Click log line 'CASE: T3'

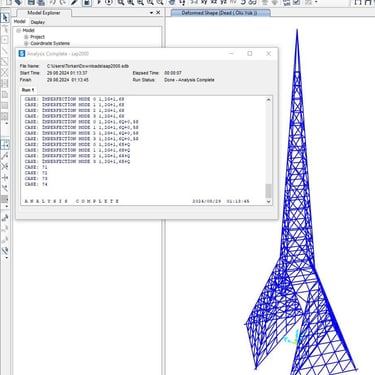pos(36,179)
